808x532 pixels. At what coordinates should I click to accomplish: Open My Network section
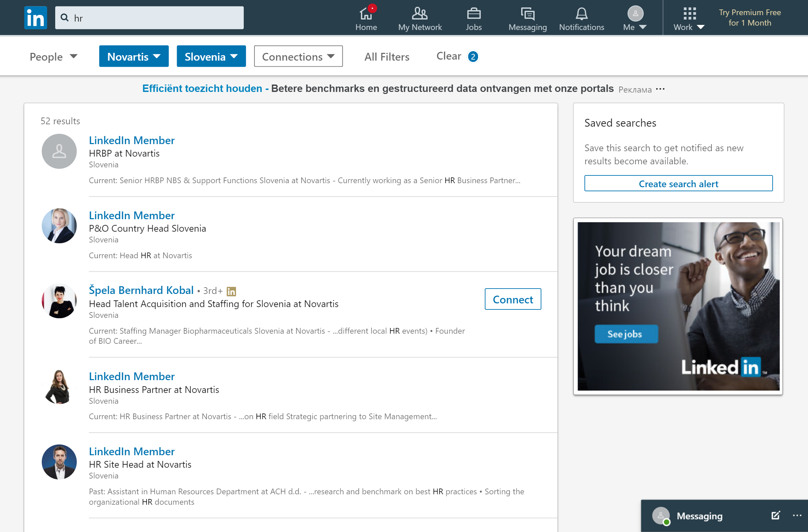(x=420, y=17)
